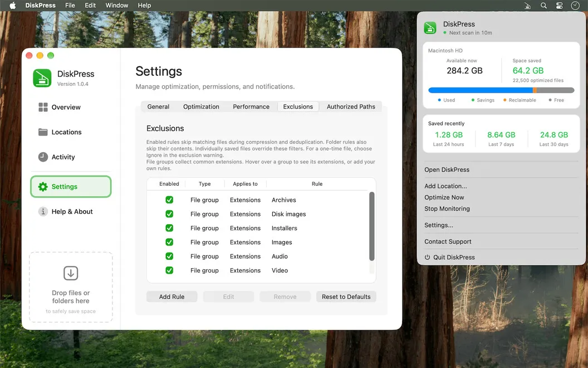Open the Window menu

tap(116, 5)
